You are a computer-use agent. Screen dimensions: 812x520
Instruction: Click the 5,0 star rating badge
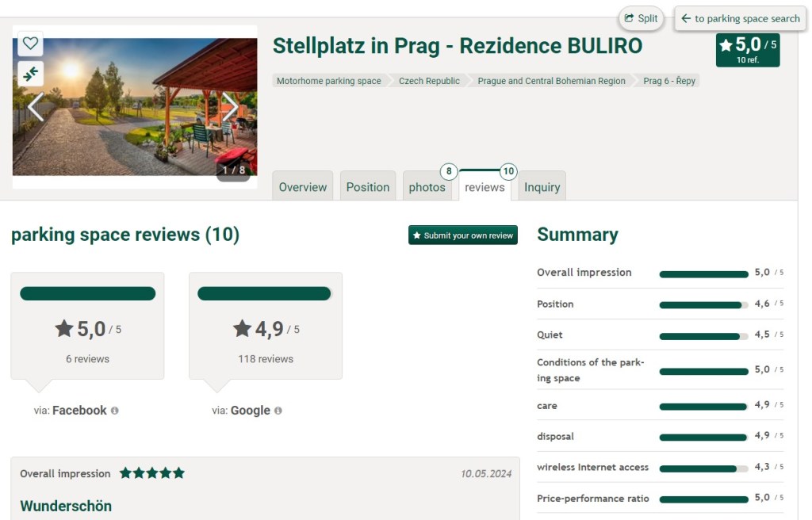point(747,49)
